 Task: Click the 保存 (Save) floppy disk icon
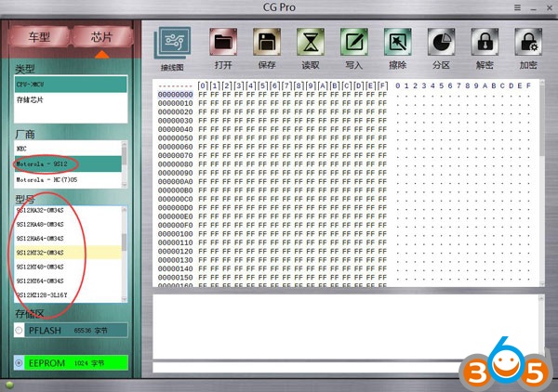267,42
